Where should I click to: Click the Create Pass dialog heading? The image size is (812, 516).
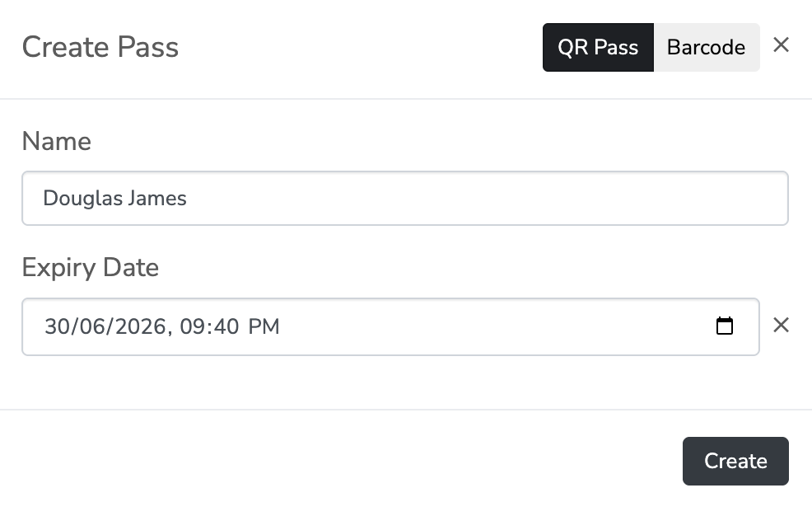click(x=100, y=47)
